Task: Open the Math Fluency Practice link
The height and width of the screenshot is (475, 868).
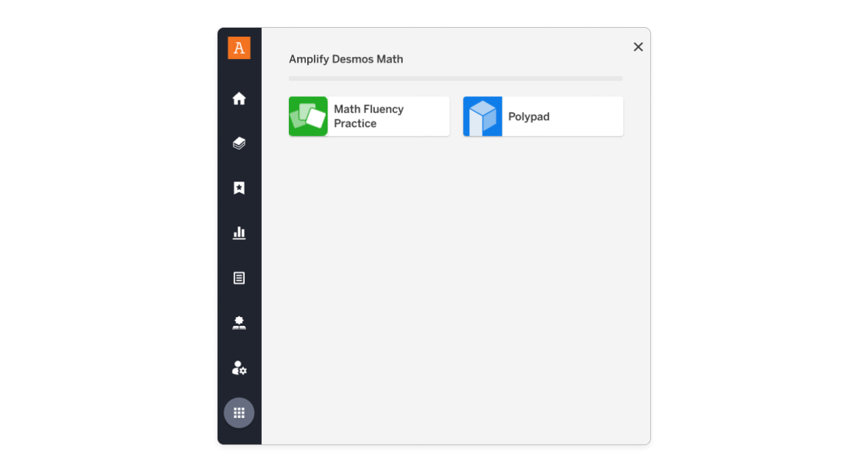Action: pyautogui.click(x=368, y=117)
